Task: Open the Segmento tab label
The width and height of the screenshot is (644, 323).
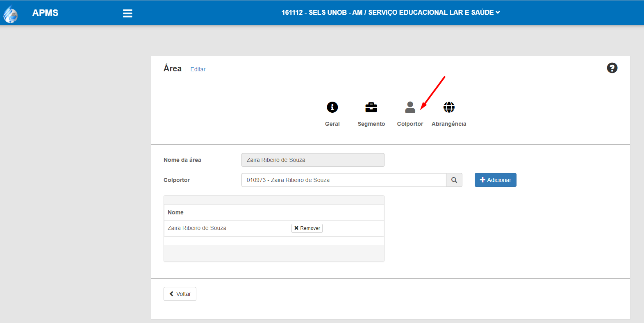Action: pyautogui.click(x=371, y=124)
